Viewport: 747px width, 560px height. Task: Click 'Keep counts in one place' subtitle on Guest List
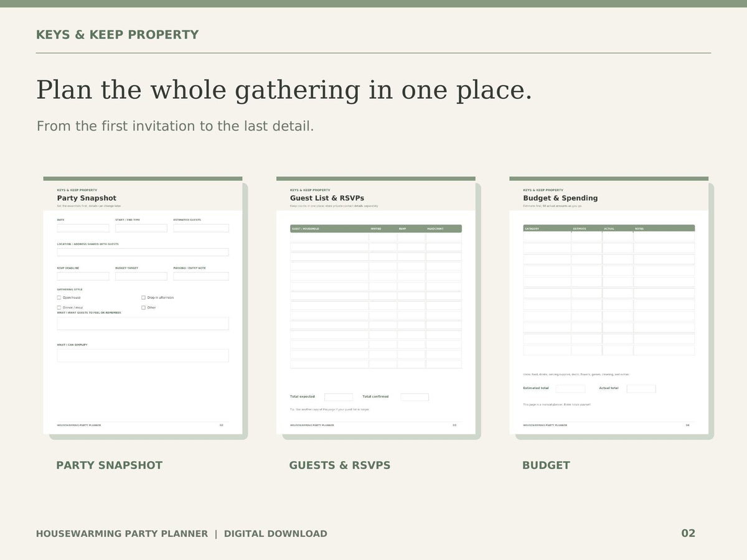[334, 206]
